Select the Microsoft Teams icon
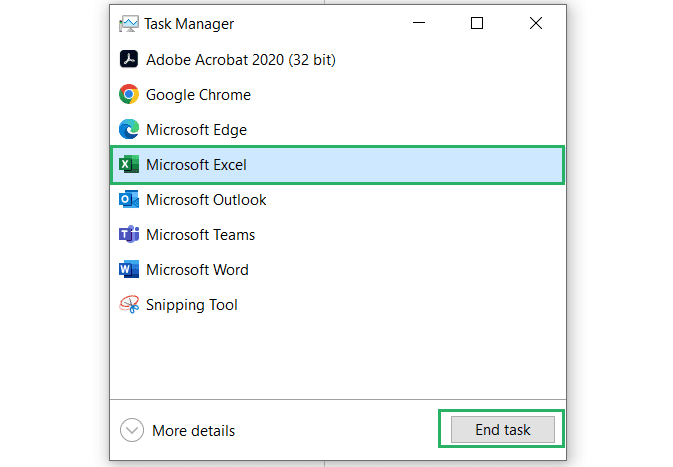The width and height of the screenshot is (673, 467). (129, 234)
